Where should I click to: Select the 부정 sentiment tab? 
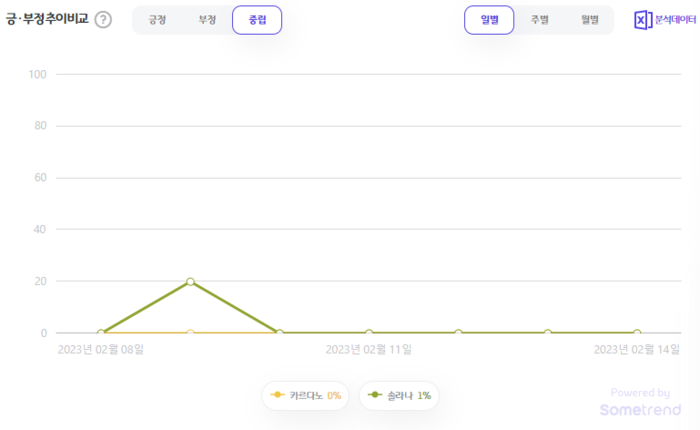click(207, 20)
